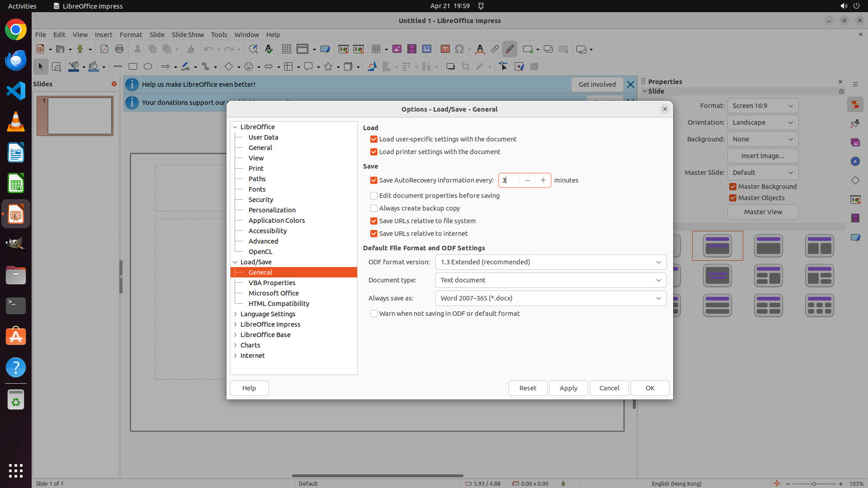Open LibreOffice Calc from the dock
This screenshot has width=868, height=488.
(16, 184)
